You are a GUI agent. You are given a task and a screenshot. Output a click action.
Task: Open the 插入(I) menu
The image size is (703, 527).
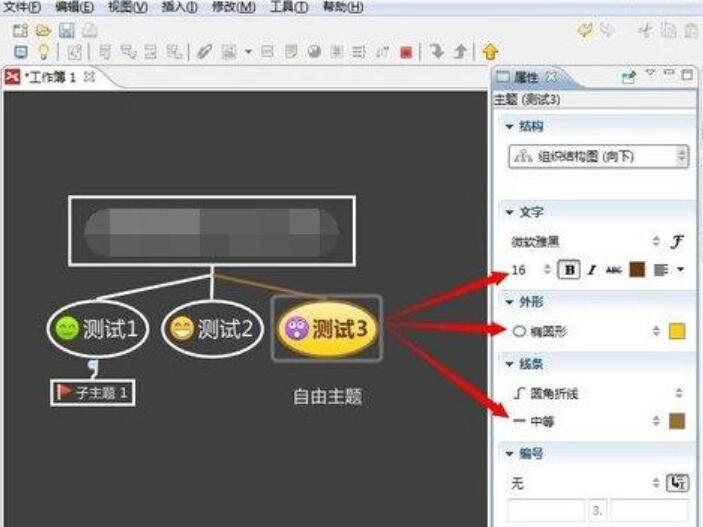[x=180, y=7]
